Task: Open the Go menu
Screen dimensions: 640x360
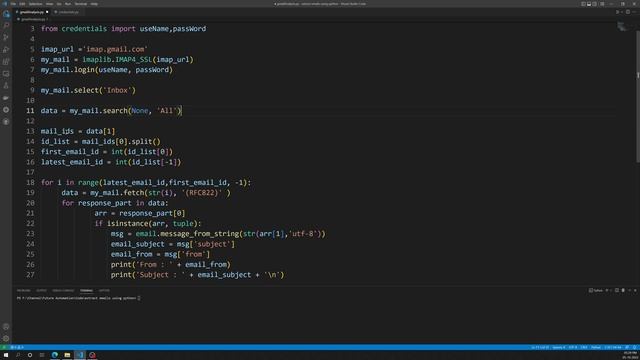Action: click(x=59, y=4)
